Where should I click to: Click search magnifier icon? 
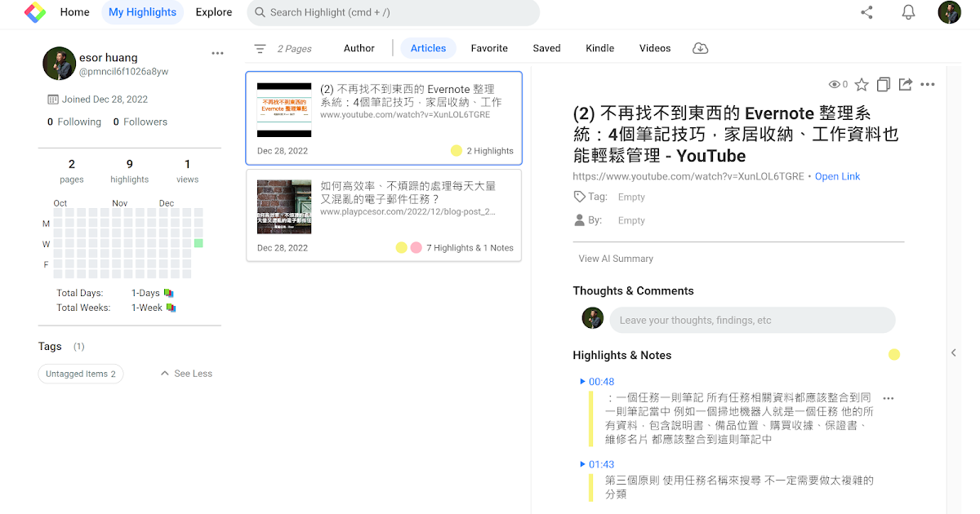pos(260,12)
